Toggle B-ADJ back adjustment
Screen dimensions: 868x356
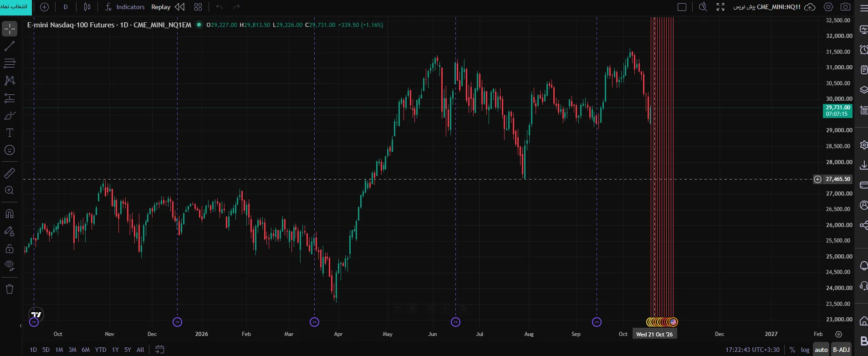coord(841,350)
